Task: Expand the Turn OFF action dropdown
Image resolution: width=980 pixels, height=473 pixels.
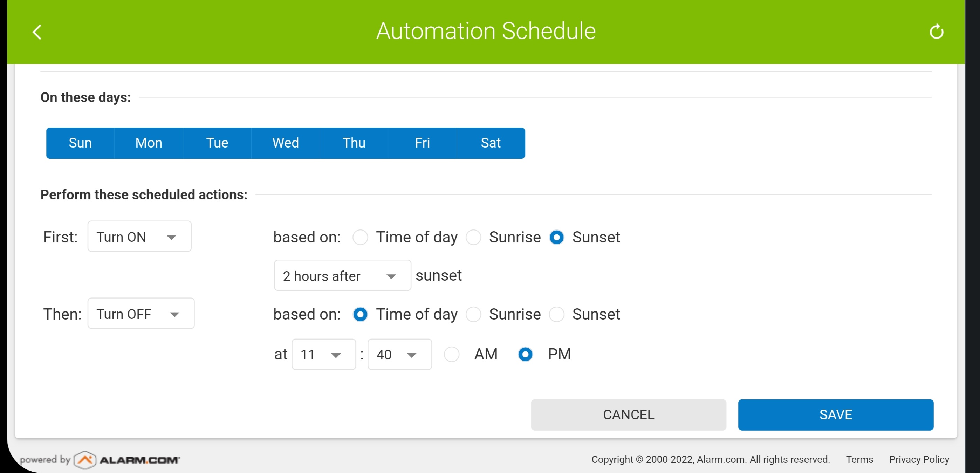Action: pos(141,314)
